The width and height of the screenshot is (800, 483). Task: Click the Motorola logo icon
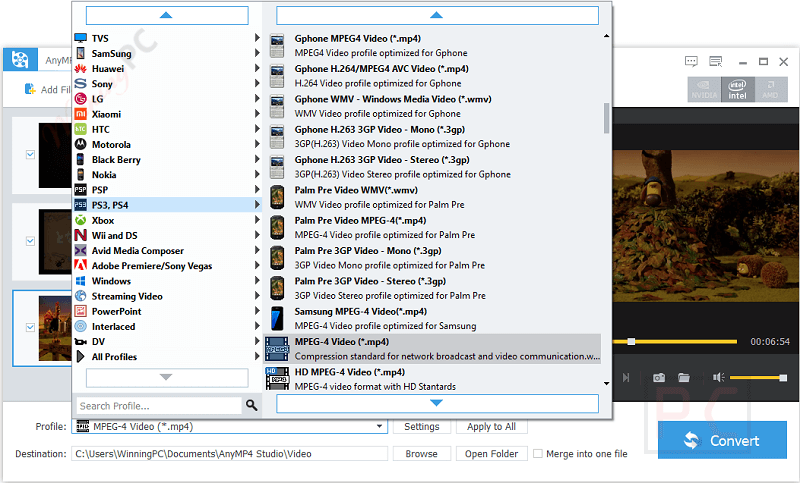tap(81, 144)
